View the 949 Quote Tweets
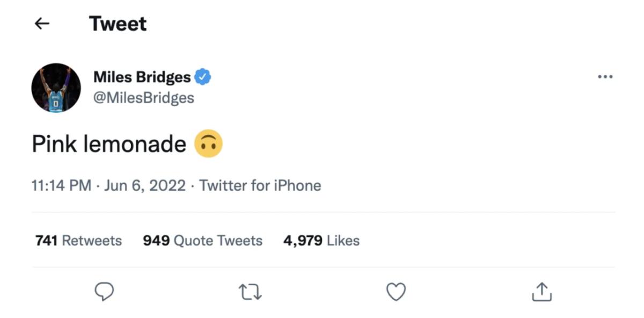644x318 pixels. (x=202, y=240)
